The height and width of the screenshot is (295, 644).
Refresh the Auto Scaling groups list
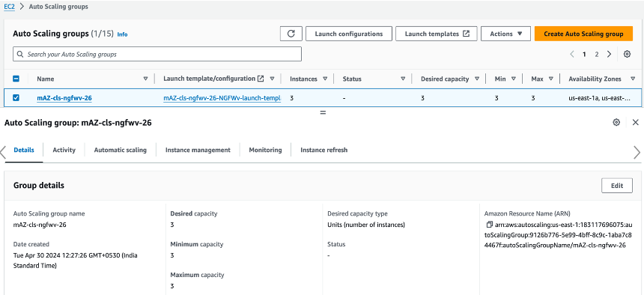point(291,34)
